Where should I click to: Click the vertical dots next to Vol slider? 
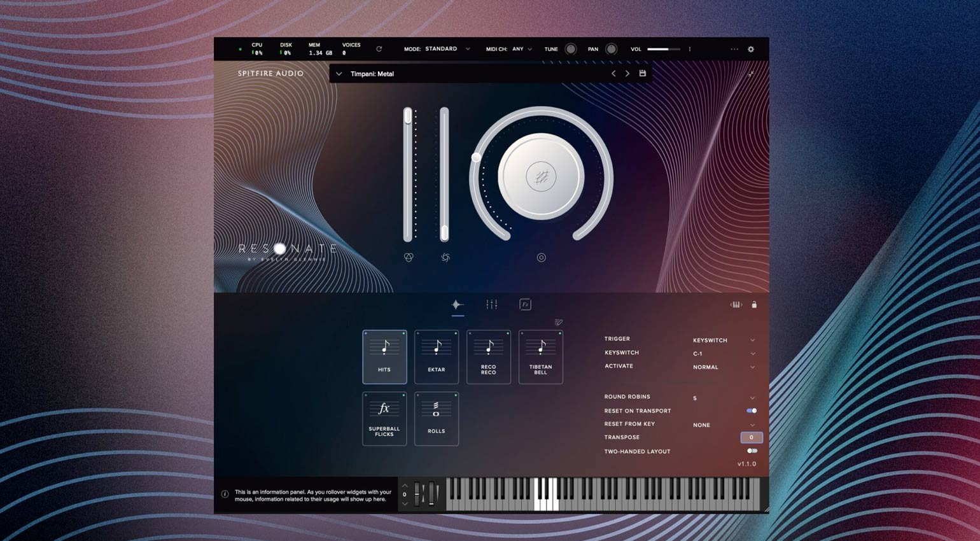(690, 49)
